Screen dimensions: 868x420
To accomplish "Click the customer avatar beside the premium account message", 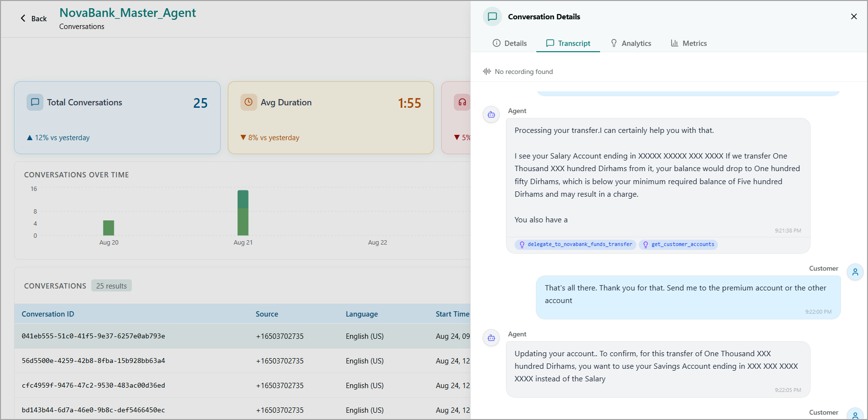I will 855,272.
